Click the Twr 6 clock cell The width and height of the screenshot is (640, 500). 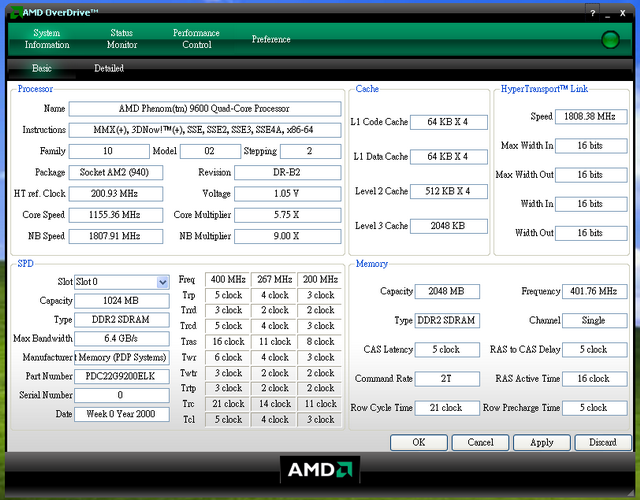pos(227,357)
